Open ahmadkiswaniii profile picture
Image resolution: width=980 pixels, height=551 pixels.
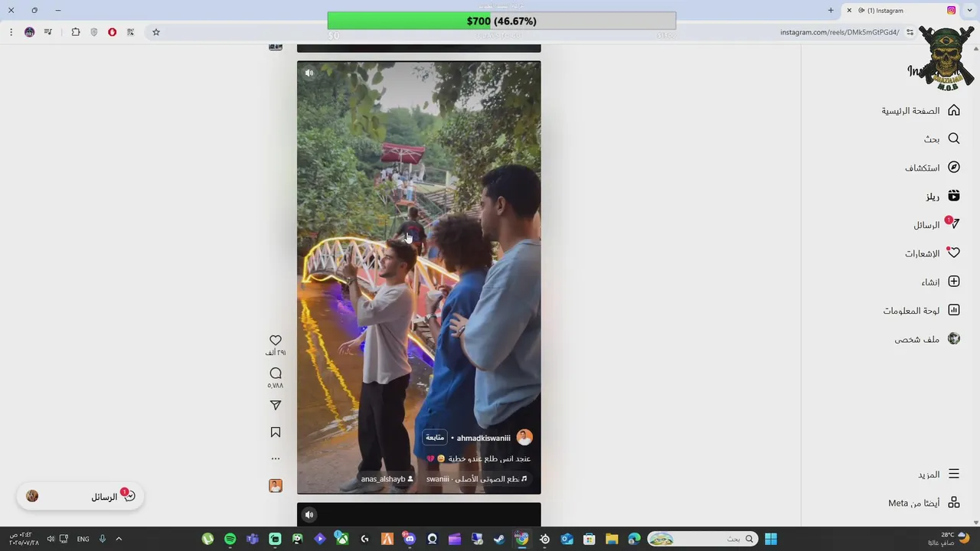point(524,438)
